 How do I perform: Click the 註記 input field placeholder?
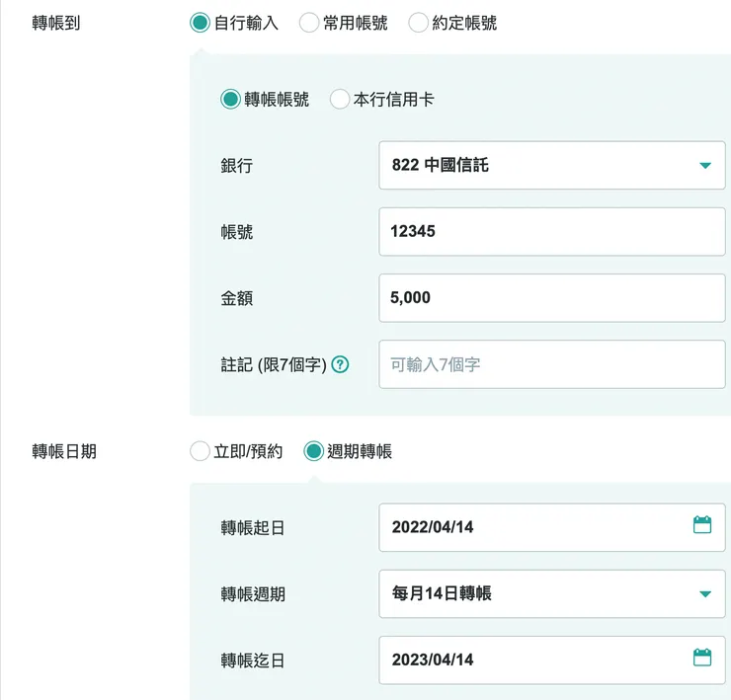[x=552, y=364]
